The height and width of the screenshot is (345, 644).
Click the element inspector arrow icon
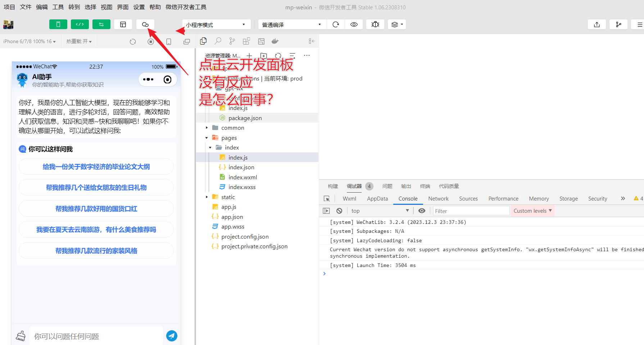point(327,199)
